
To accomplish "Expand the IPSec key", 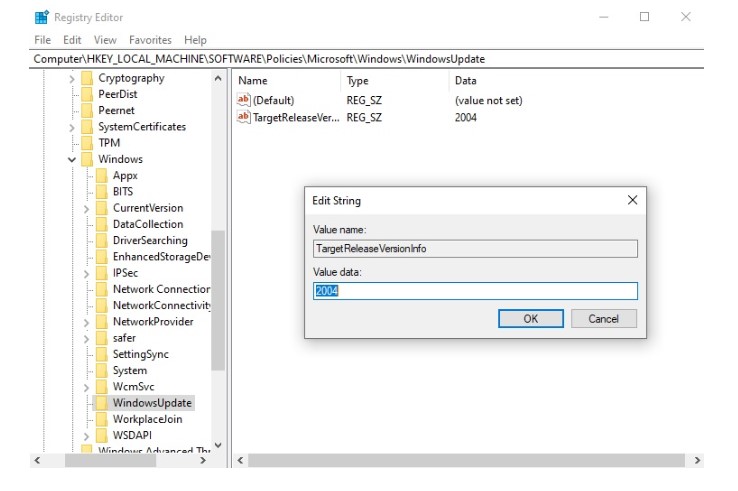I will [x=86, y=274].
